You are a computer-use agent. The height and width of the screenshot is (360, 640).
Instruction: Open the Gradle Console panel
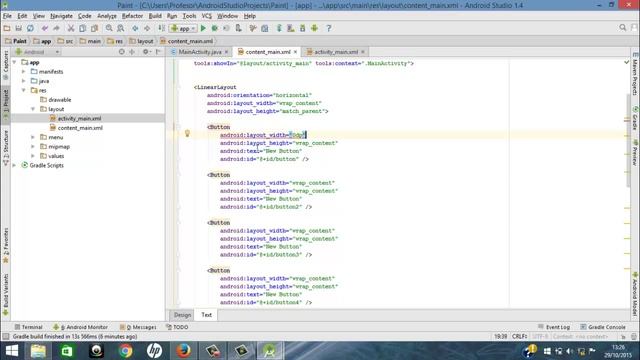click(603, 327)
